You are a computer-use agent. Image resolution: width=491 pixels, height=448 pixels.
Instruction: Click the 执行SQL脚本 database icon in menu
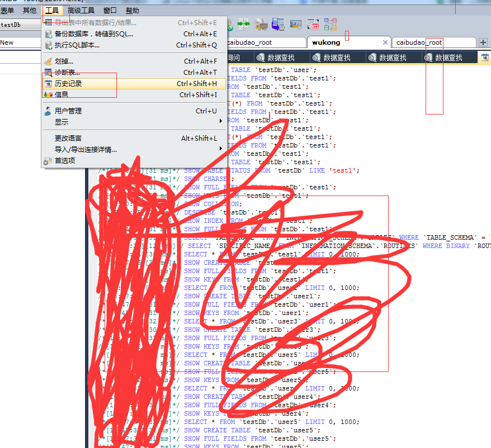click(49, 45)
